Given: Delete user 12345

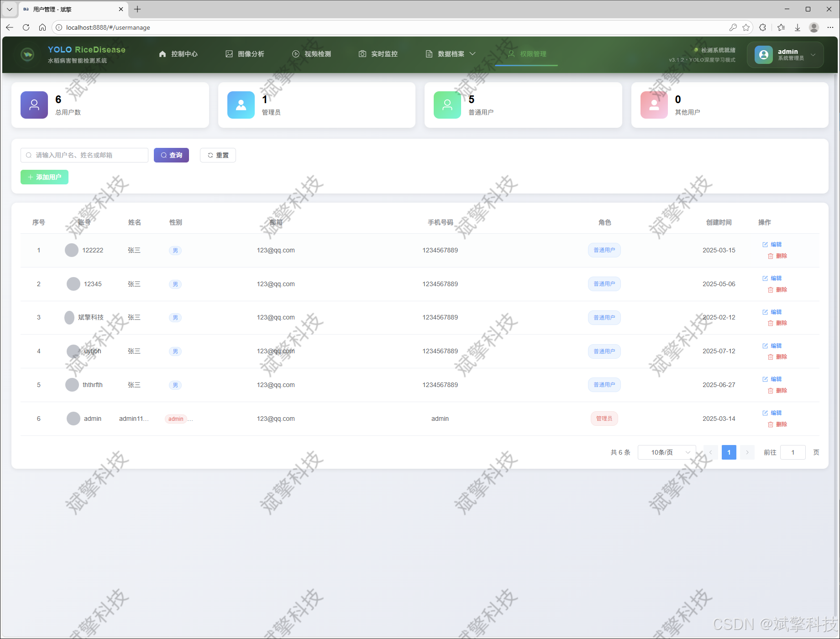Looking at the screenshot, I should pyautogui.click(x=777, y=290).
